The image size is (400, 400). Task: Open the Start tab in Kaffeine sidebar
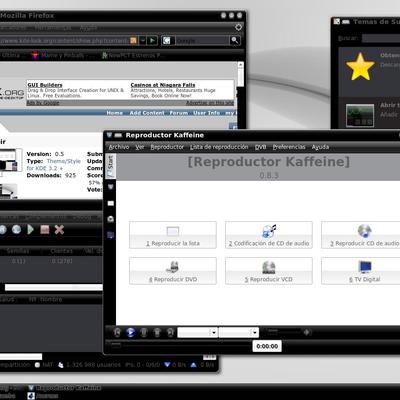[111, 166]
